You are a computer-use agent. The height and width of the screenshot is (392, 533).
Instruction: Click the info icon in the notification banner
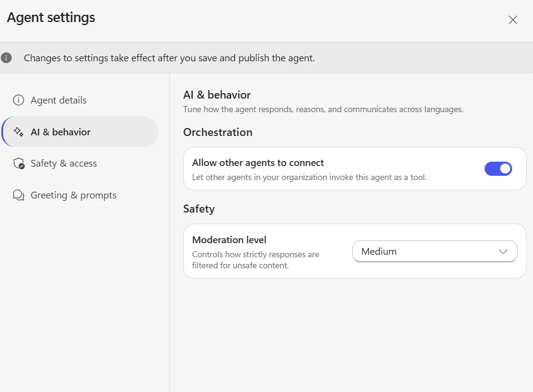click(x=6, y=58)
